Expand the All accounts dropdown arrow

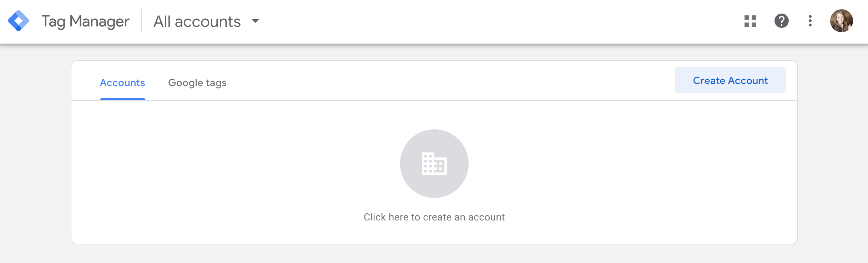click(x=255, y=21)
